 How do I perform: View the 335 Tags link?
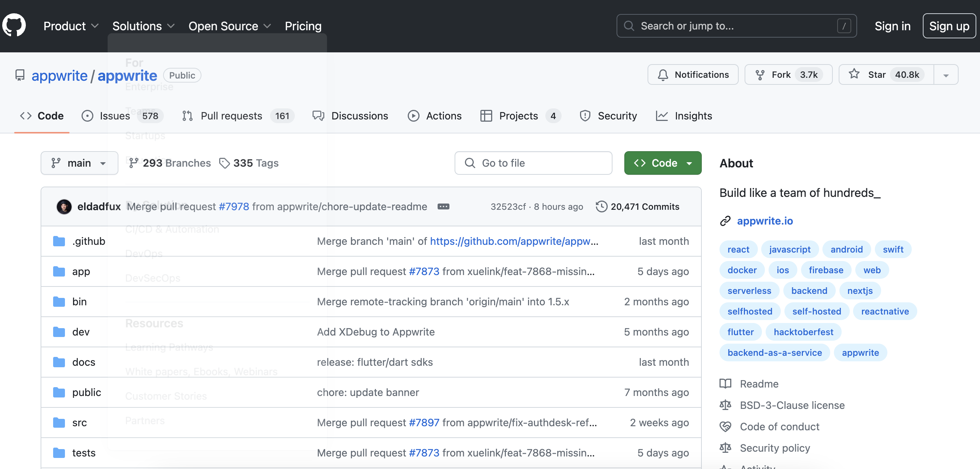pyautogui.click(x=249, y=163)
